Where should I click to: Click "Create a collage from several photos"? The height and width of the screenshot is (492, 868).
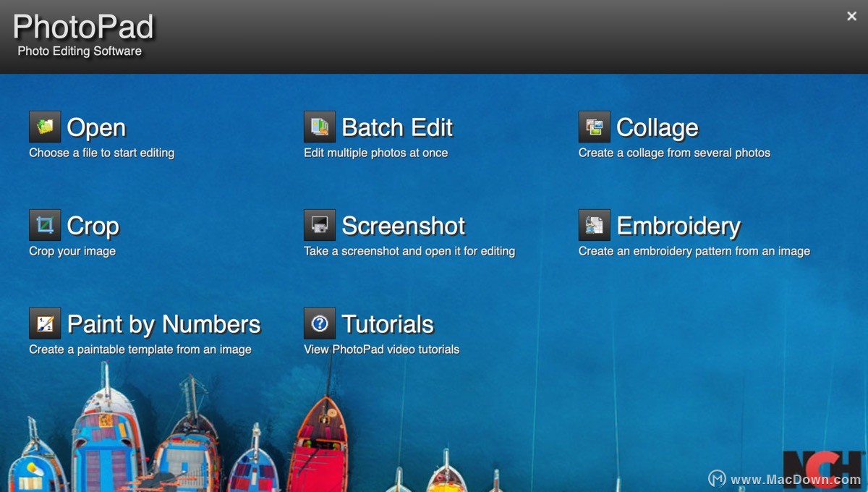coord(674,153)
